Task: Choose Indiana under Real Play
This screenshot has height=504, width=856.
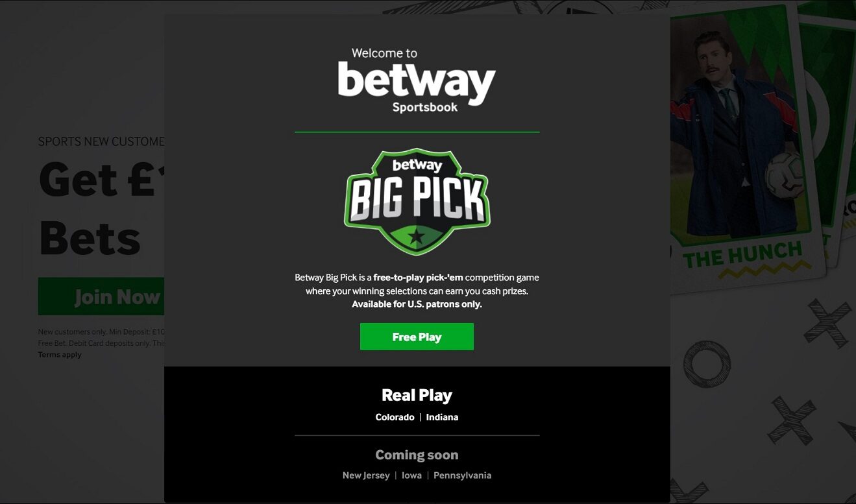Action: pos(442,417)
